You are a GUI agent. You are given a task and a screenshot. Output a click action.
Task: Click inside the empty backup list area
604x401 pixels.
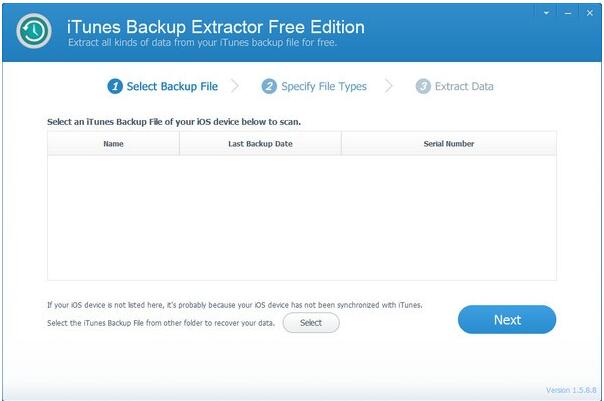click(x=302, y=218)
